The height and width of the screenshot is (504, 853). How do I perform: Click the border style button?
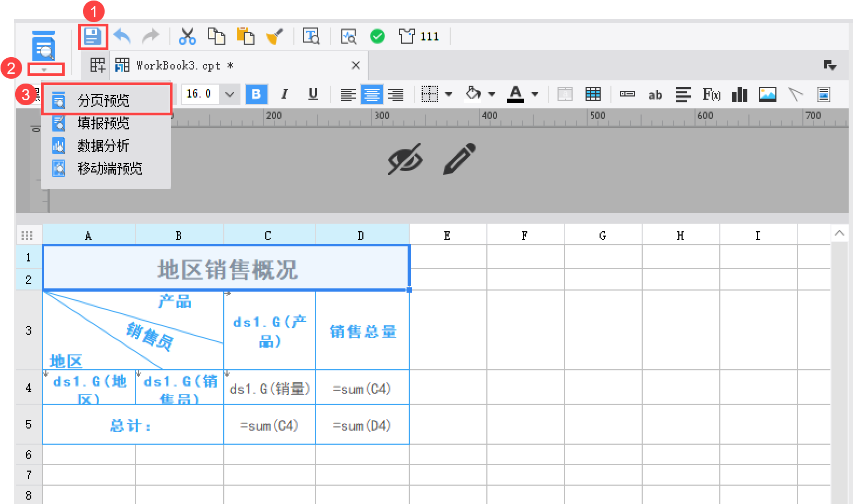430,94
